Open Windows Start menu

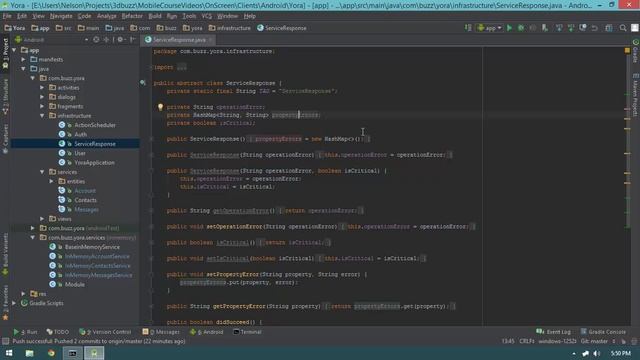[x=9, y=353]
